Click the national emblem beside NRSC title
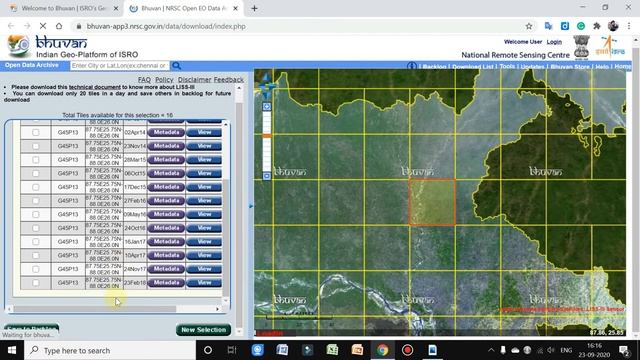This screenshot has height=360, width=640. click(x=581, y=47)
